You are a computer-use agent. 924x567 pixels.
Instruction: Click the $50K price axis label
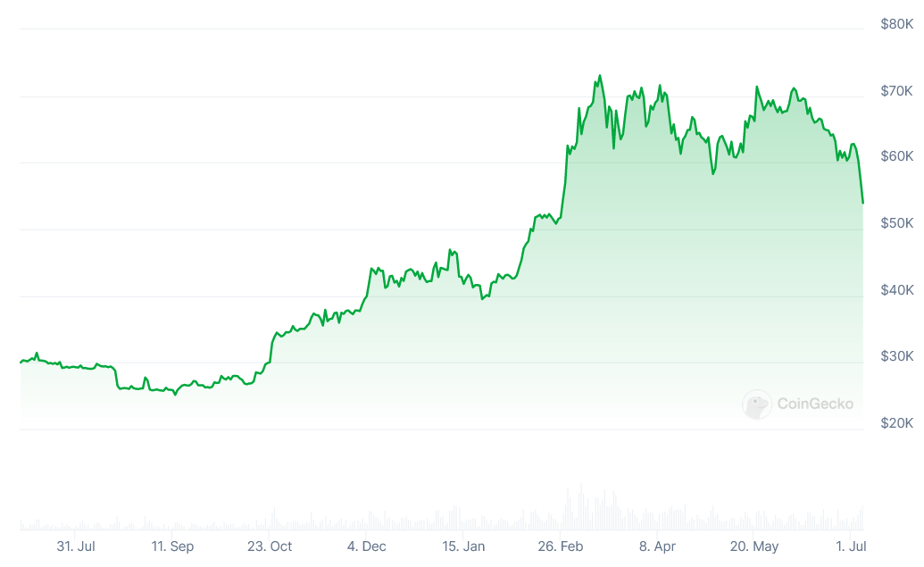point(896,223)
